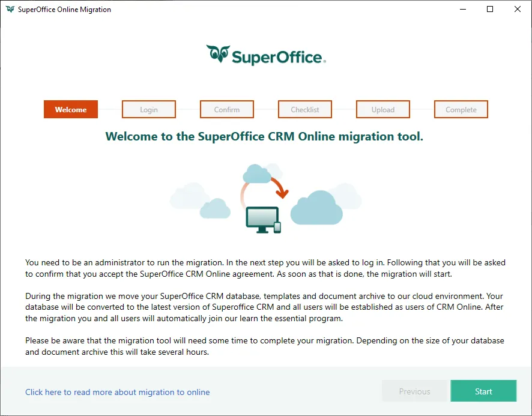Click the SuperOffice owl icon in title bar
The height and width of the screenshot is (416, 532).
[x=10, y=10]
